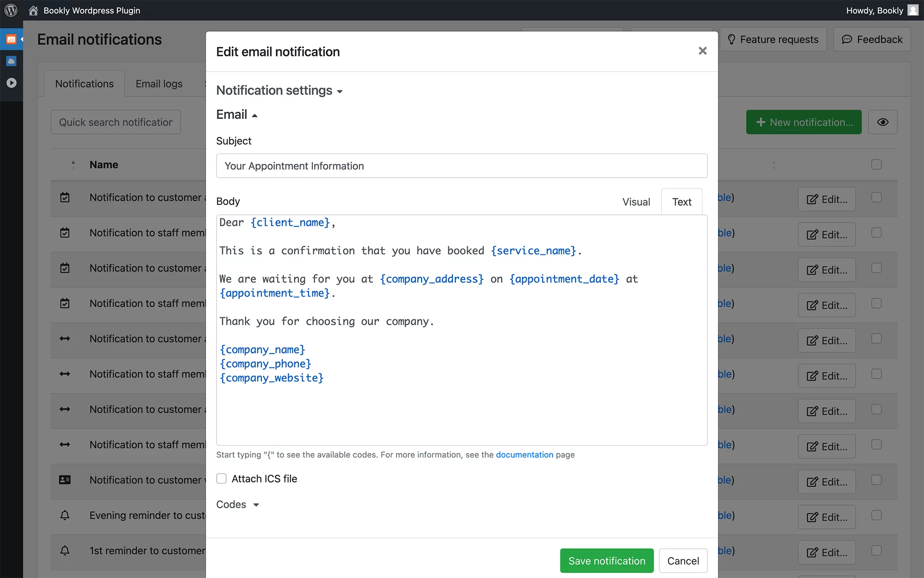The width and height of the screenshot is (924, 578).
Task: Click calendar-check icon in fourth row
Action: point(65,303)
